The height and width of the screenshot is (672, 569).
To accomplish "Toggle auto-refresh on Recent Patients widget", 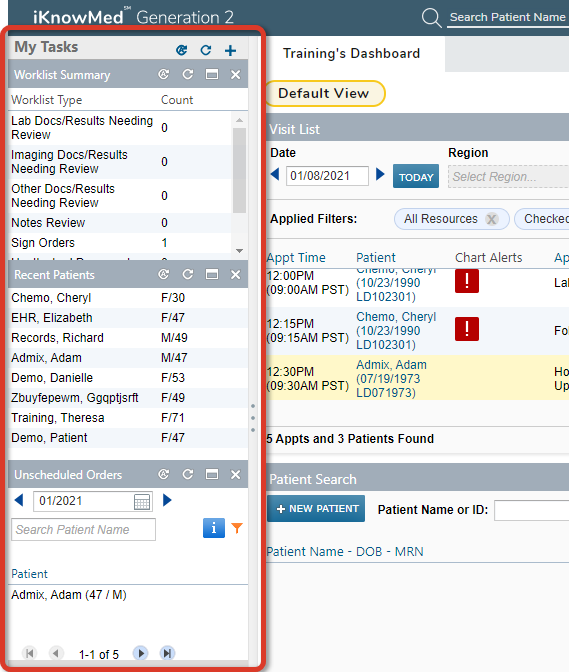I will (164, 274).
